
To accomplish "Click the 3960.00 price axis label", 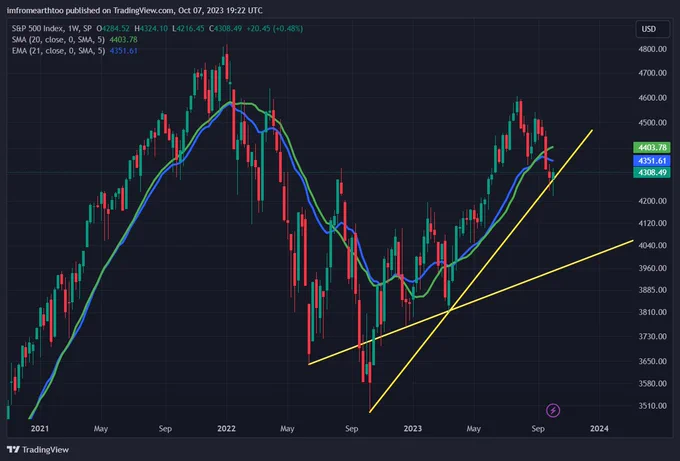I will coord(652,268).
